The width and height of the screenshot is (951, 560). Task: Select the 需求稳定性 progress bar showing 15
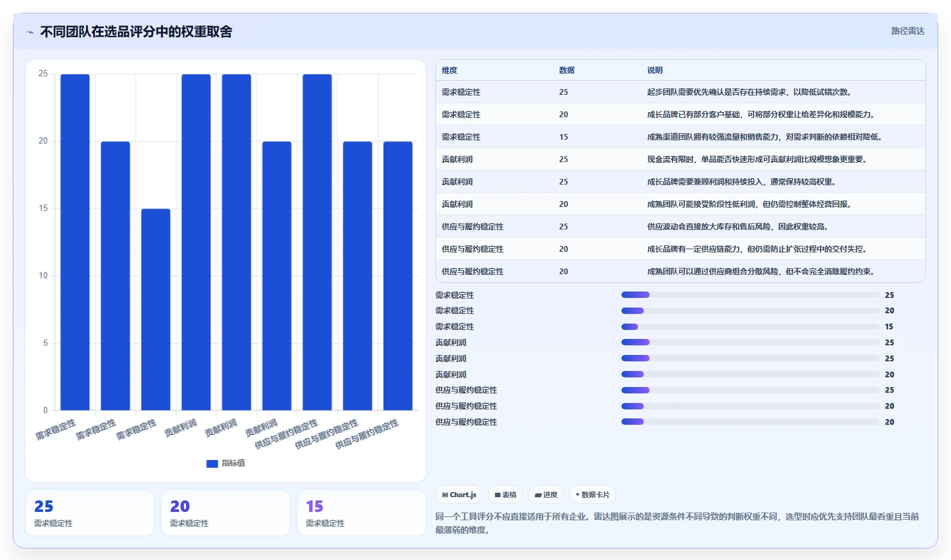click(x=750, y=327)
